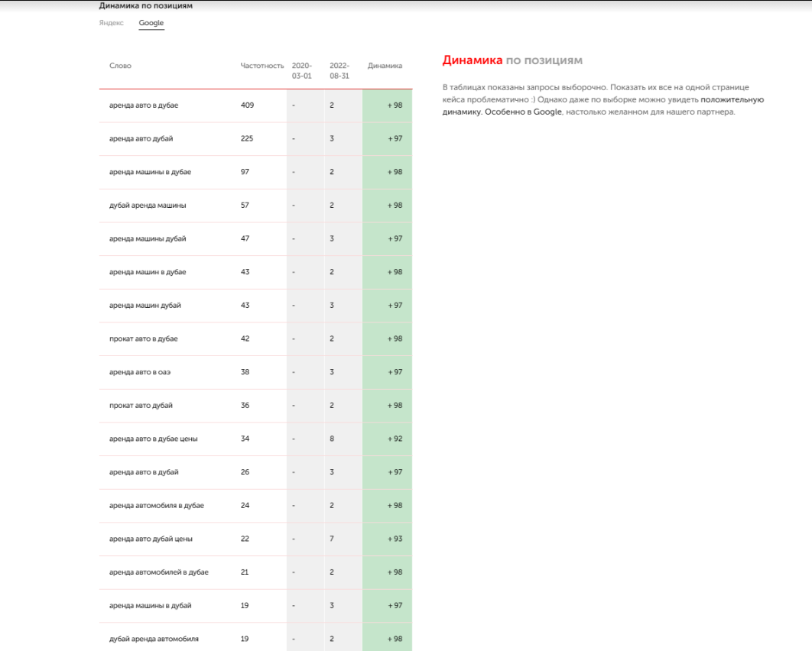Click the 'аренда машин дубай' keyword
Screen dimensions: 812x651
click(145, 306)
